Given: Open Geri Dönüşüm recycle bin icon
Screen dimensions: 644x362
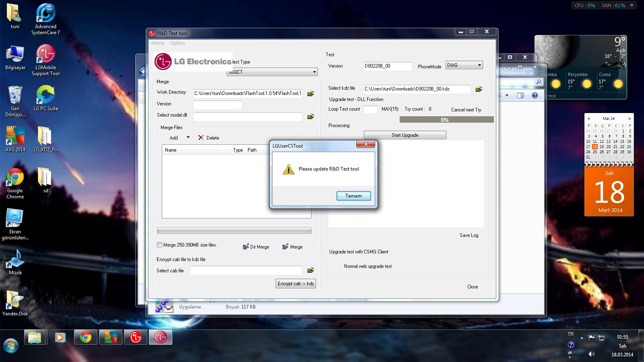Looking at the screenshot, I should point(15,101).
